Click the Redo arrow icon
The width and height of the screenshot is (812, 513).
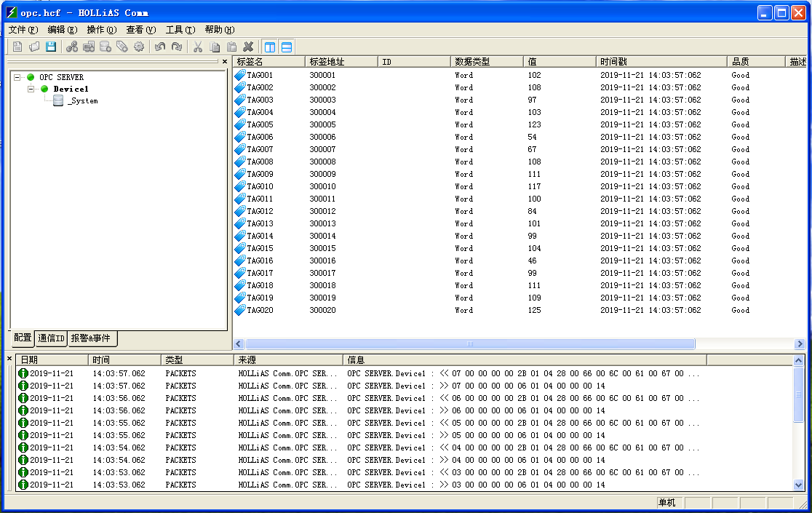(177, 47)
